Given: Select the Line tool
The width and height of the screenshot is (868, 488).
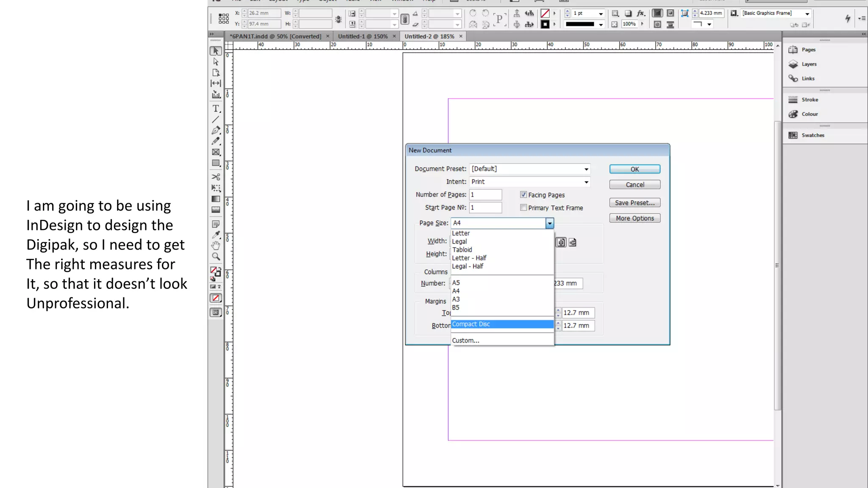Looking at the screenshot, I should point(216,119).
